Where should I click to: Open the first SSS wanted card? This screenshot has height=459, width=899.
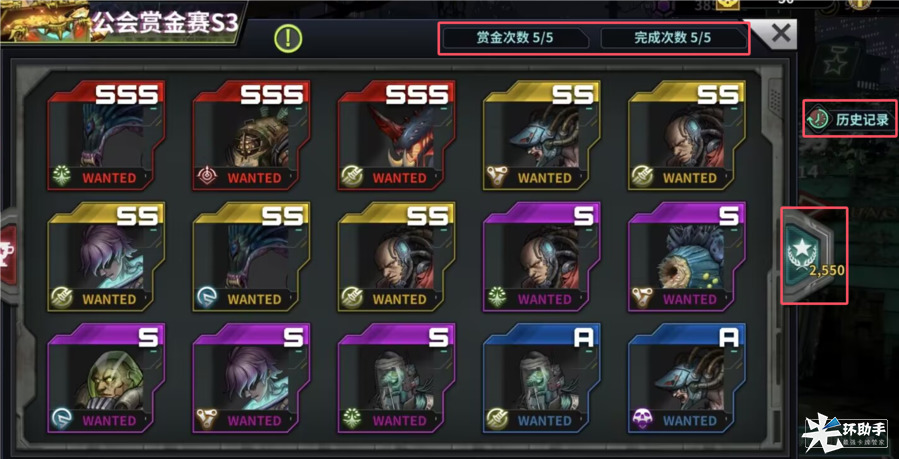107,135
